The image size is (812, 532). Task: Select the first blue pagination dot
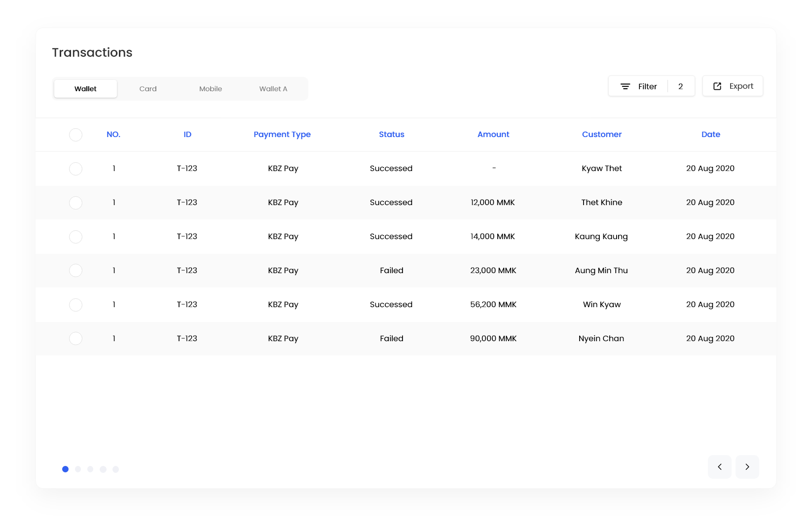[x=65, y=469]
